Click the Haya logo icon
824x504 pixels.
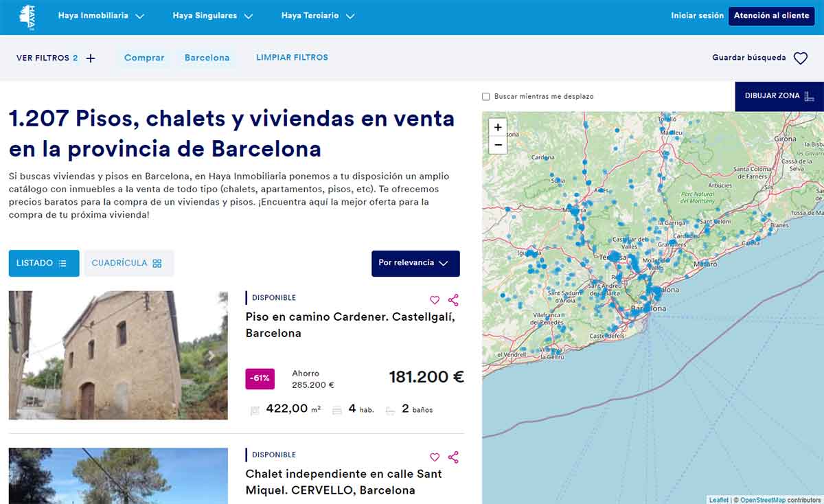coord(27,17)
